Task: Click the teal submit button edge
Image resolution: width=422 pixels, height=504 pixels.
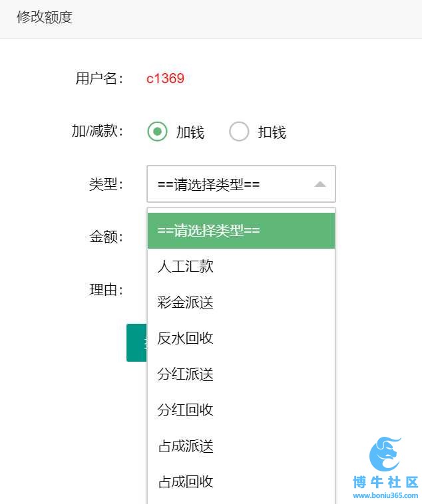Action: click(x=137, y=342)
